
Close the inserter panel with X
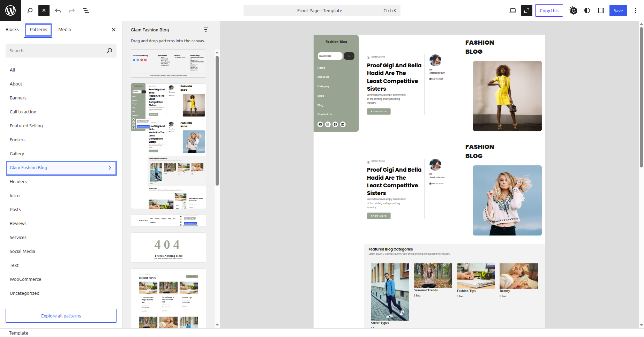point(114,30)
